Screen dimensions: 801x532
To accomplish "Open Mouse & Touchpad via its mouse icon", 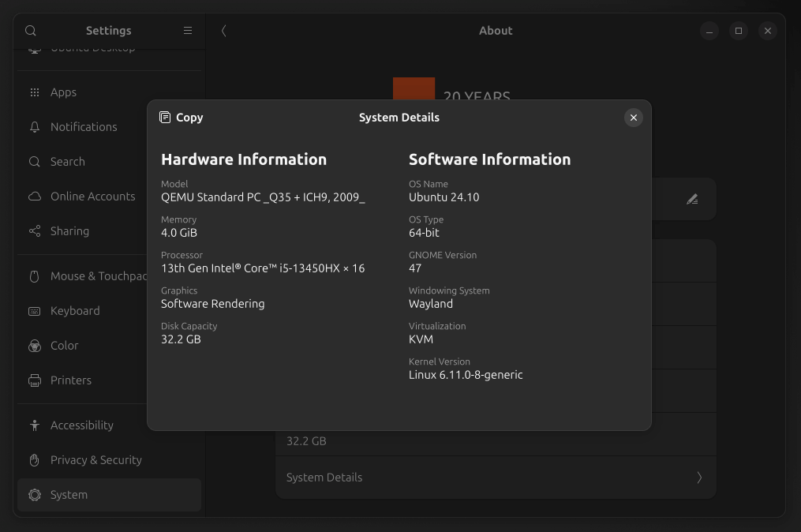I will point(35,275).
